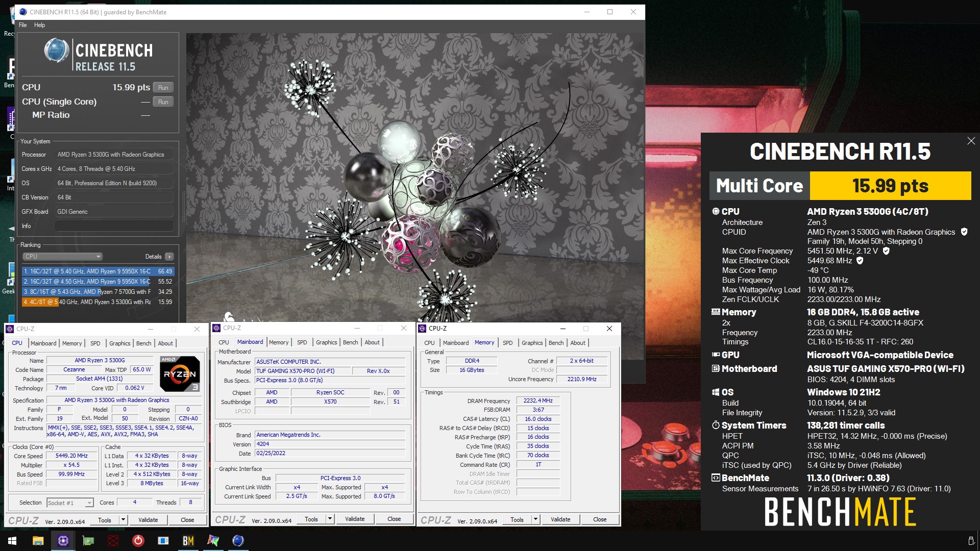Expand the Tools arrow in the middle CPU-Z window
The image size is (980, 551).
click(330, 519)
